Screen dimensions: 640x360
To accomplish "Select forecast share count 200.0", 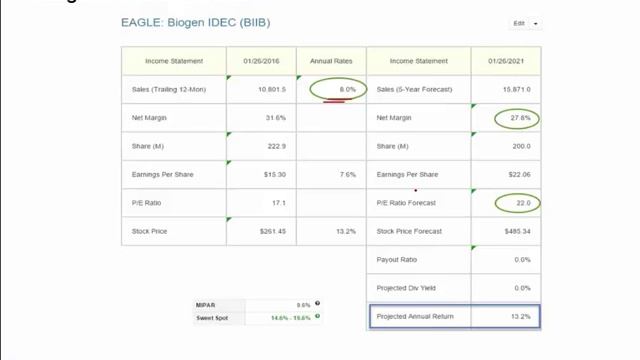I will pos(522,146).
